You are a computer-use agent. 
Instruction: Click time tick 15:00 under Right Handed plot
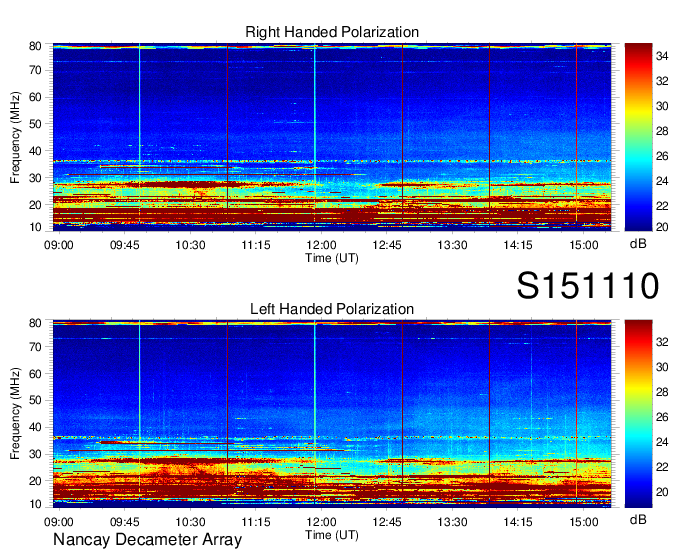584,245
